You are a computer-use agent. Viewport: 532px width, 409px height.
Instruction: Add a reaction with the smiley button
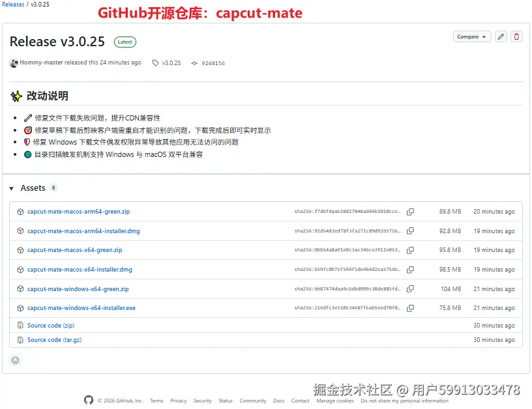tap(15, 360)
